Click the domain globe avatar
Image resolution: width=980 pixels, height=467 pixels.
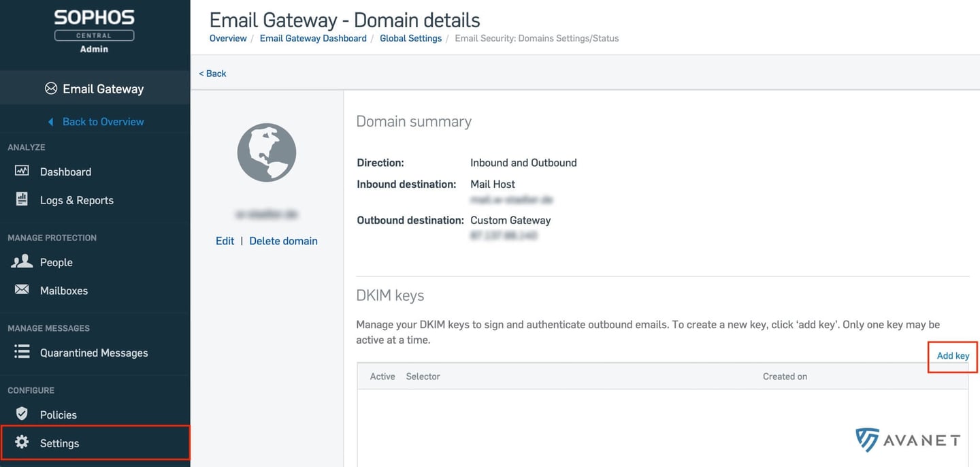tap(267, 152)
